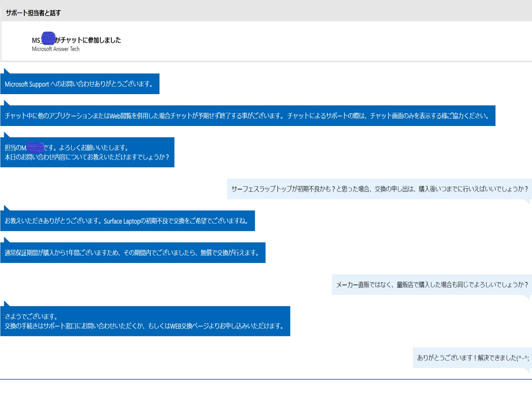
Task: Click the message input area below the divider
Action: [x=266, y=389]
